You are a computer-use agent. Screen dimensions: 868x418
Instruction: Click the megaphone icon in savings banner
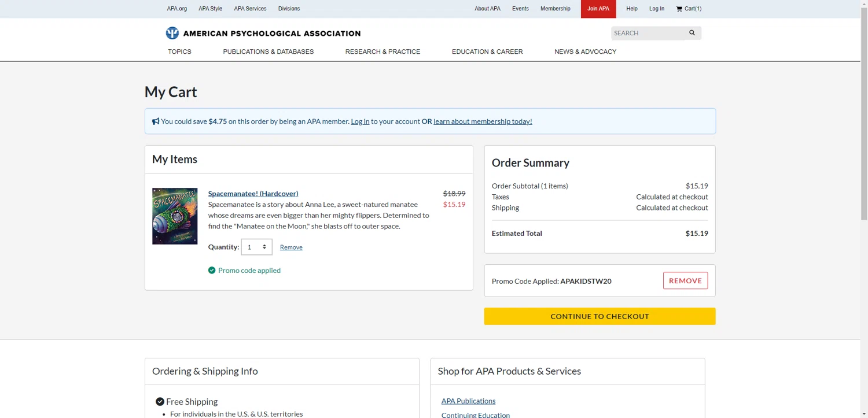point(156,121)
